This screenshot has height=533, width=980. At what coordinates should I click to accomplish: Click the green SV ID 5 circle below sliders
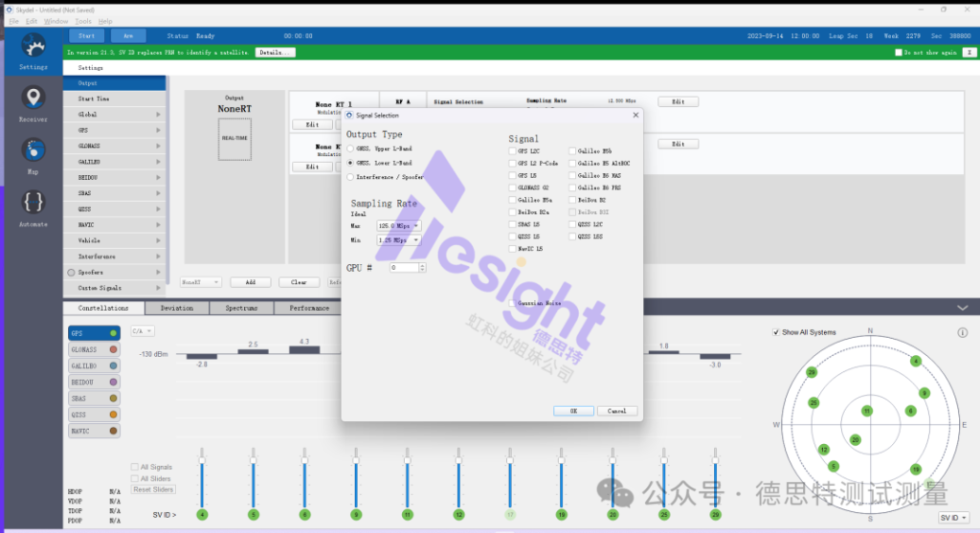click(x=253, y=515)
